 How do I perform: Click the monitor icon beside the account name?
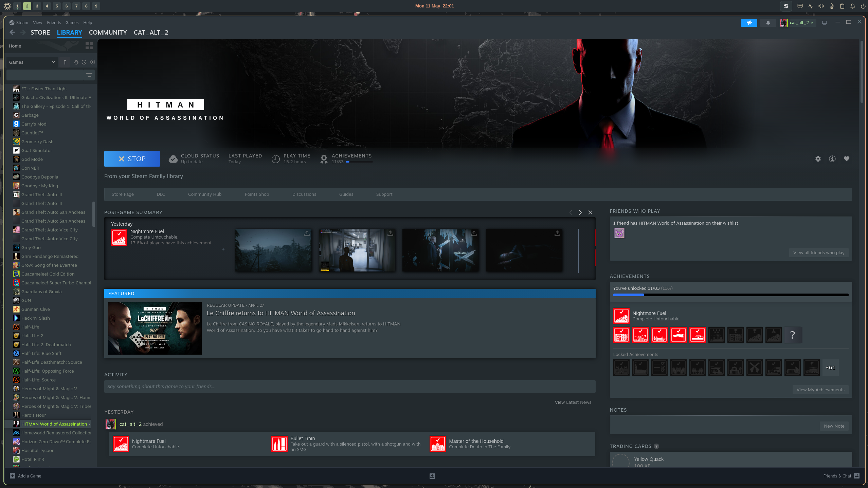pos(825,23)
